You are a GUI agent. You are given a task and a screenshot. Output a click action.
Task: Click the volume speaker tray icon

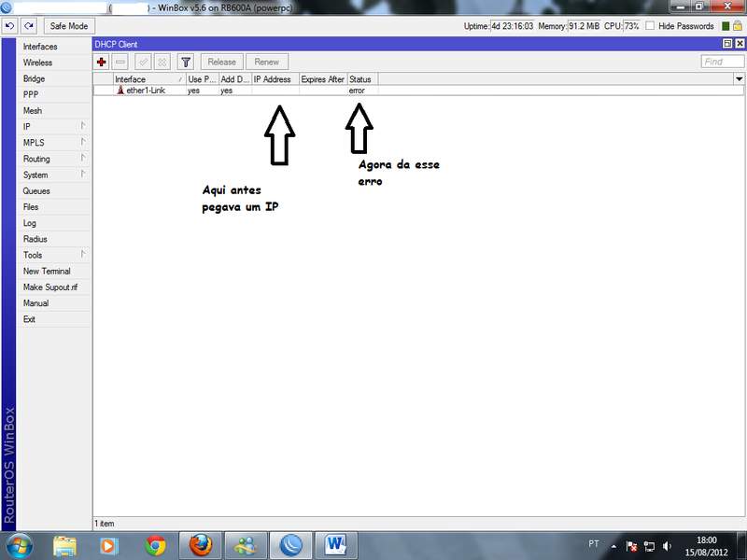pyautogui.click(x=667, y=546)
